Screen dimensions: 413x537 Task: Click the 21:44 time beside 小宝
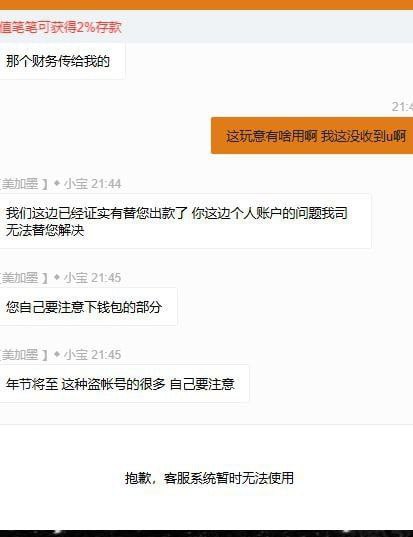pos(106,184)
